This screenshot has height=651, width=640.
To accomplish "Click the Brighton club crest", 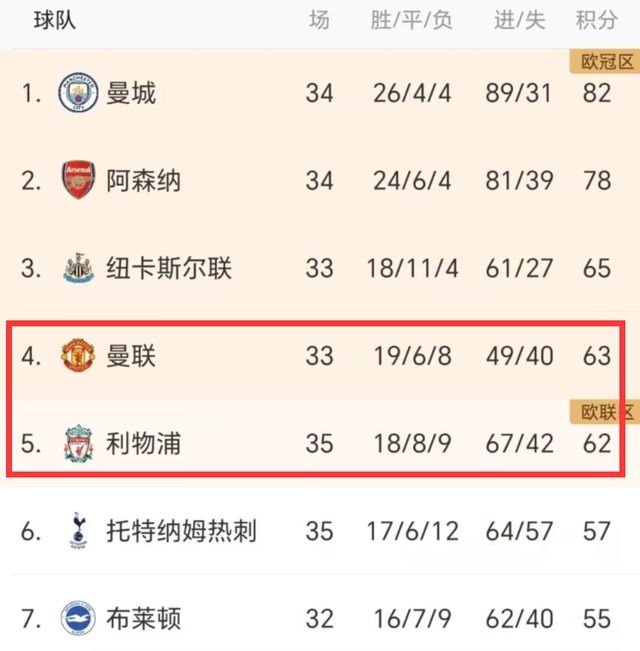I will (x=77, y=618).
